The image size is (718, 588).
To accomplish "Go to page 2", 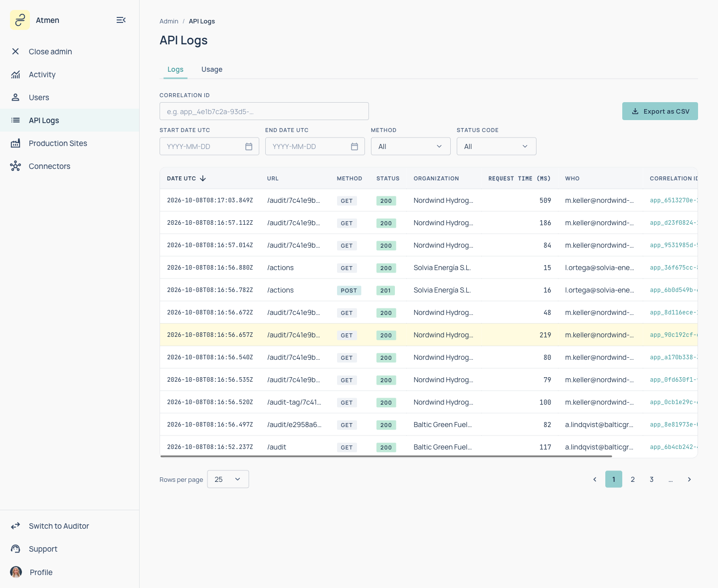I will [633, 479].
